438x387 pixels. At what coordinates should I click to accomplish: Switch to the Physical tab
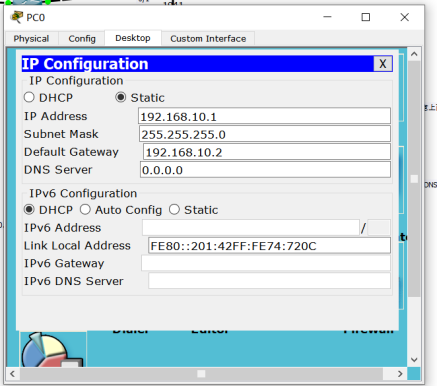(x=32, y=39)
